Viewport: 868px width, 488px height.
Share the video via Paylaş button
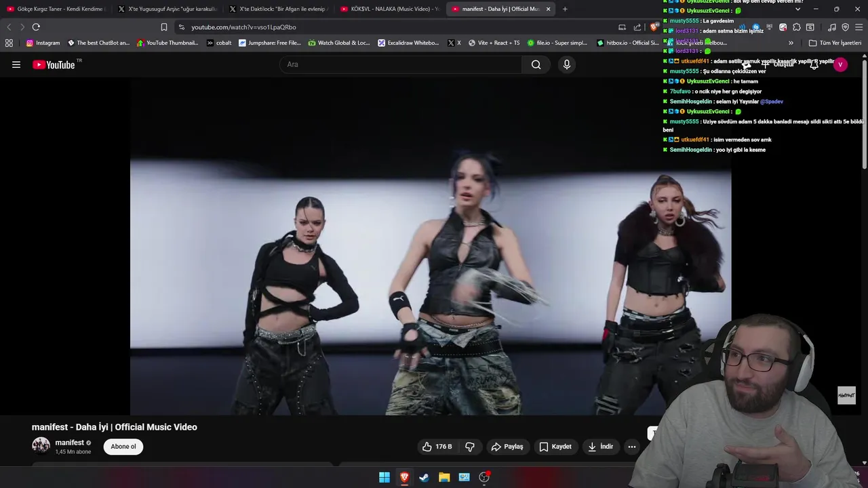(x=507, y=447)
